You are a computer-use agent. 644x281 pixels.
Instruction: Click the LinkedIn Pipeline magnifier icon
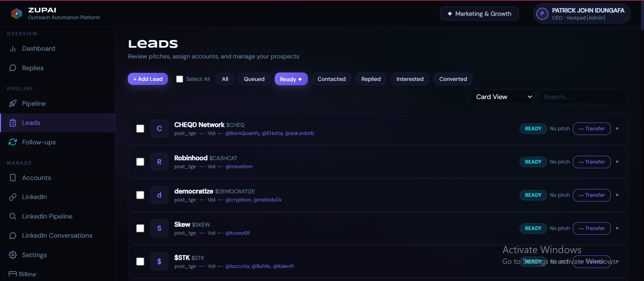13,216
